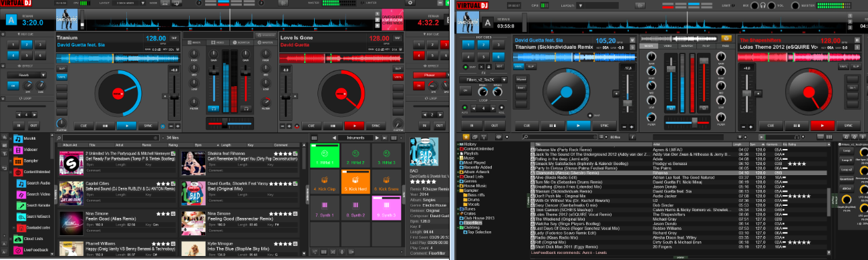868x260 pixels.
Task: Play the Titanium deck in left window
Action: [x=126, y=125]
